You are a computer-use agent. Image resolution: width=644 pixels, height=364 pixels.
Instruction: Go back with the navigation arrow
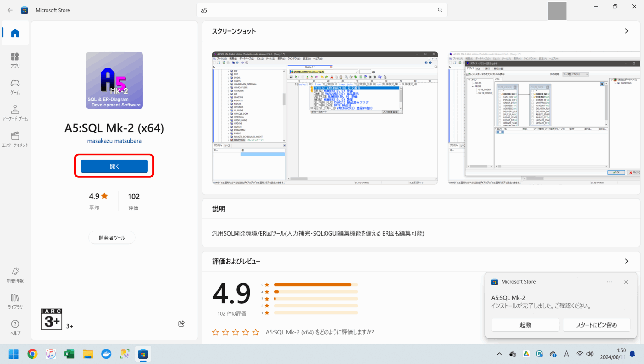click(x=10, y=10)
